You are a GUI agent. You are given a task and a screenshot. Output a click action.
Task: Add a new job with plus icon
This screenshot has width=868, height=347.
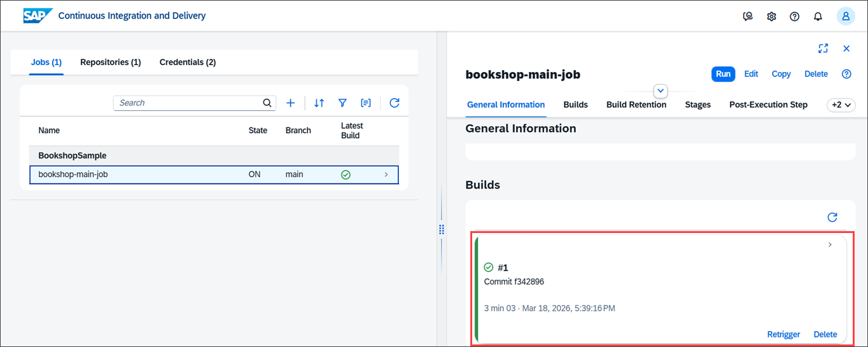coord(290,103)
